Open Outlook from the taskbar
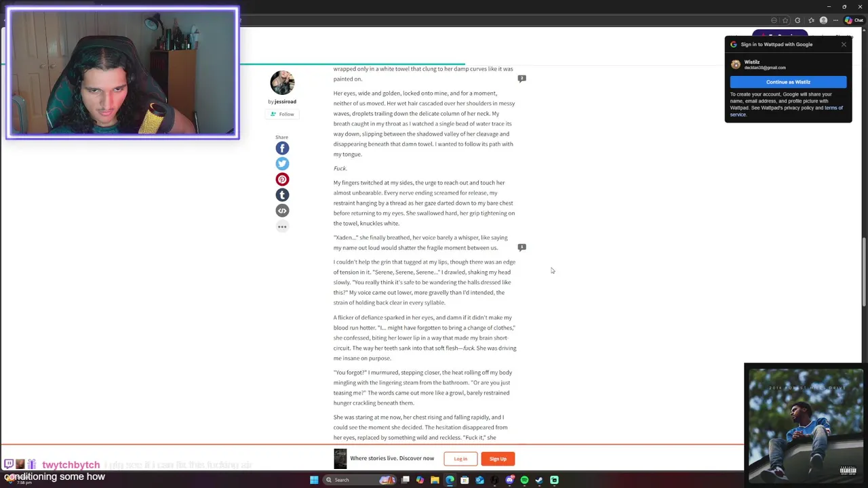The width and height of the screenshot is (868, 488). [479, 480]
